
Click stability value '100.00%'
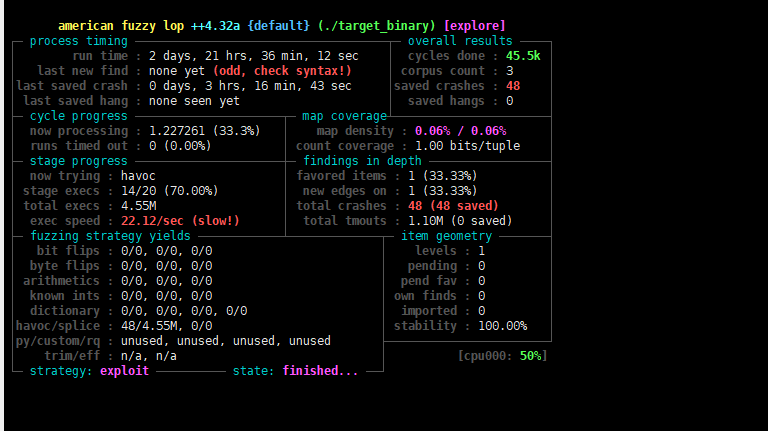pos(503,326)
